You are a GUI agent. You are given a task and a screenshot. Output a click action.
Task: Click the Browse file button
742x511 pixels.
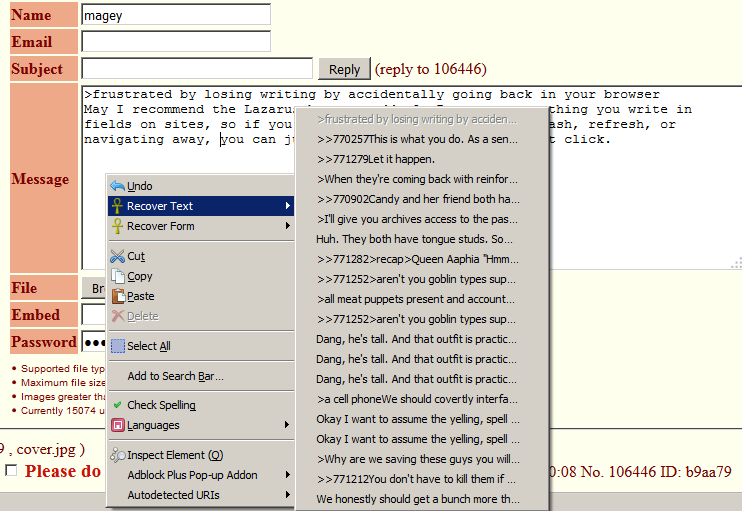pyautogui.click(x=93, y=288)
